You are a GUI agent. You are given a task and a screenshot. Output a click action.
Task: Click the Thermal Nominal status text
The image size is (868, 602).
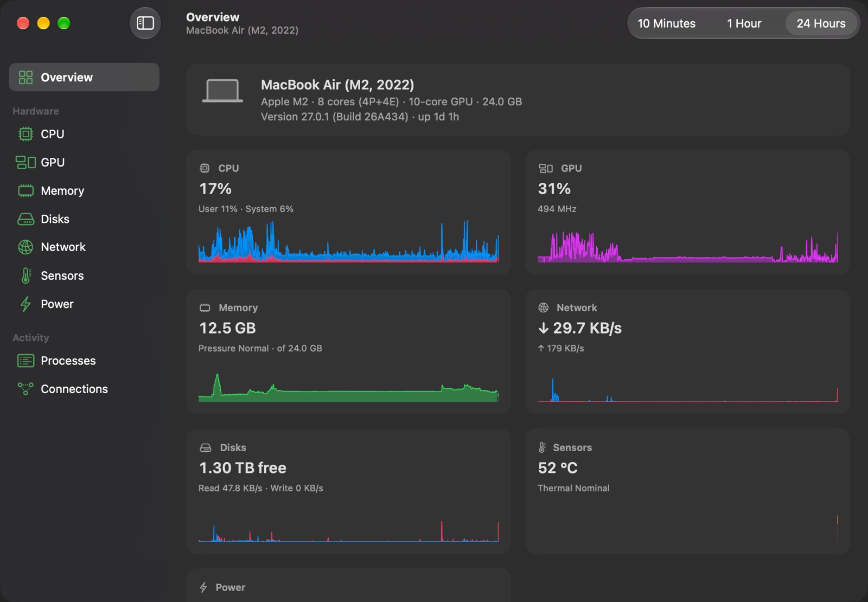coord(573,488)
